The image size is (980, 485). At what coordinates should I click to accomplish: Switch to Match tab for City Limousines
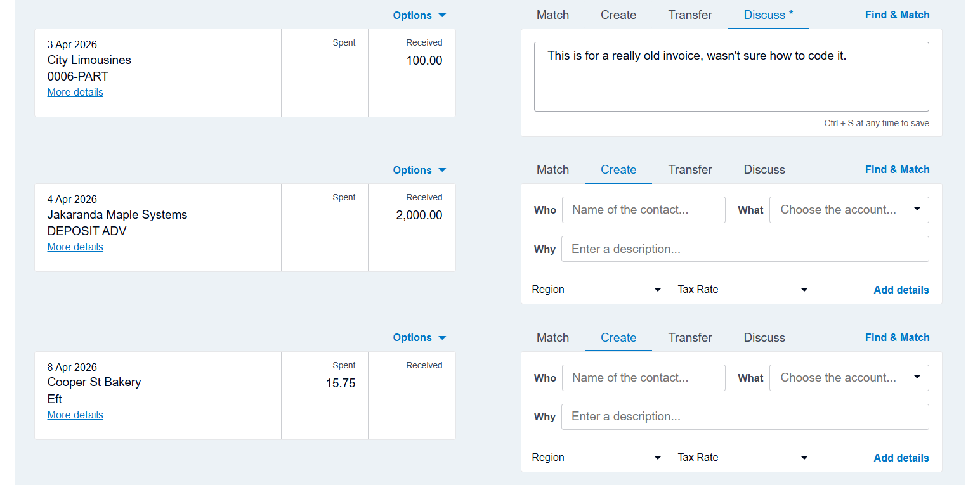click(552, 15)
